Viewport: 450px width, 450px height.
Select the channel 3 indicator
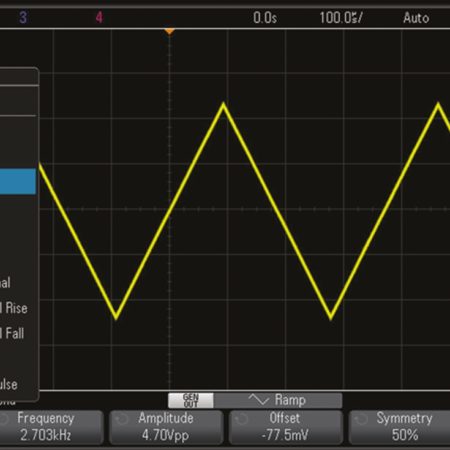click(x=23, y=17)
